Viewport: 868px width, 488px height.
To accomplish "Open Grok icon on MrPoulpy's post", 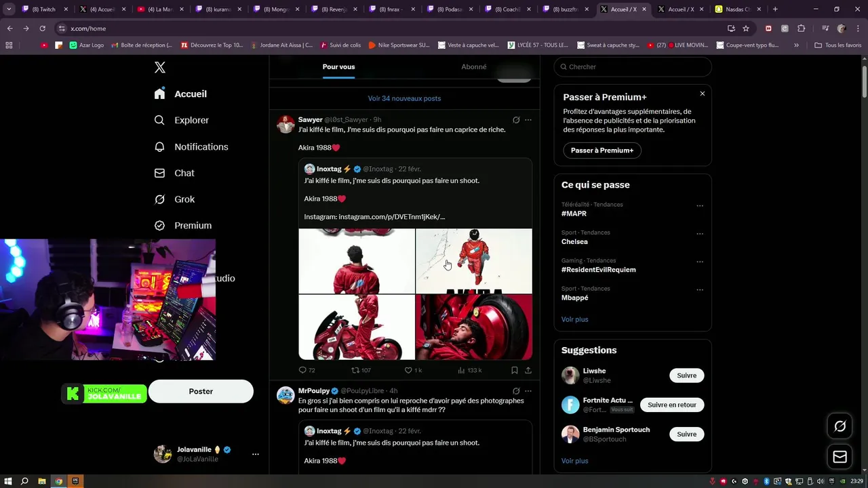I will tap(516, 391).
